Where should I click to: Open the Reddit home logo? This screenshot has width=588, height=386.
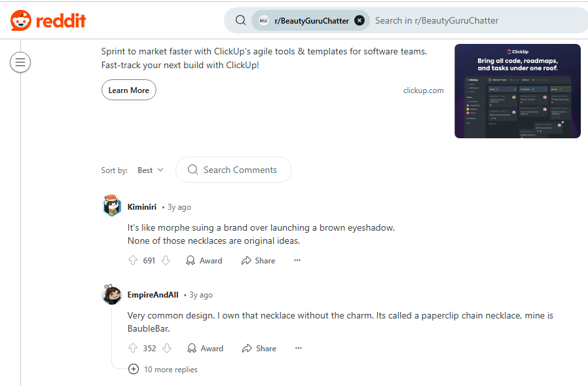click(x=48, y=20)
